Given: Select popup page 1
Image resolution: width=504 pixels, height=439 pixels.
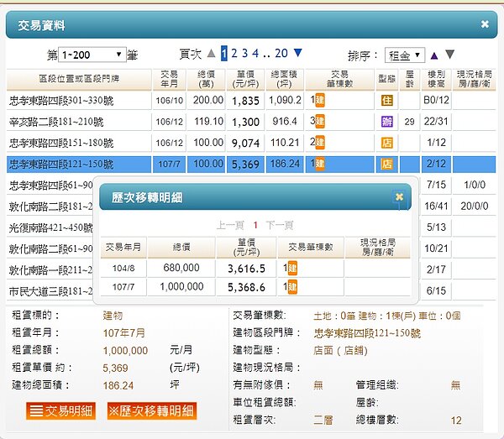Looking at the screenshot, I should point(255,225).
